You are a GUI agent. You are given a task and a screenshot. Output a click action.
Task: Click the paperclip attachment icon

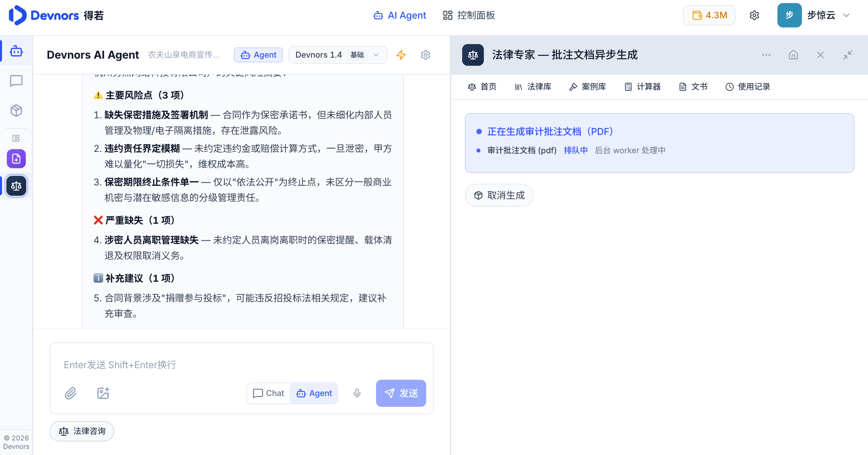click(x=71, y=393)
